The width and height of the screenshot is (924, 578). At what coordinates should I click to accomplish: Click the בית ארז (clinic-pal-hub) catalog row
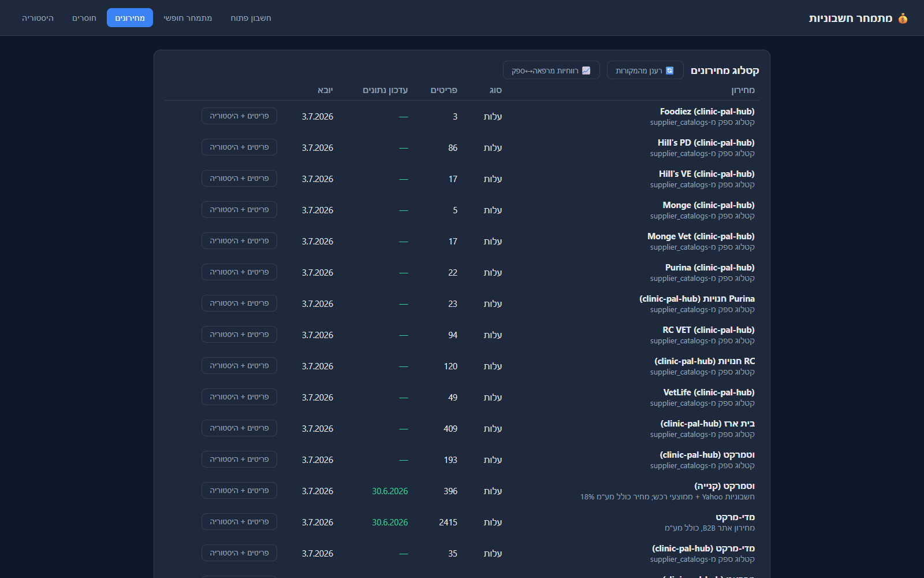462,428
